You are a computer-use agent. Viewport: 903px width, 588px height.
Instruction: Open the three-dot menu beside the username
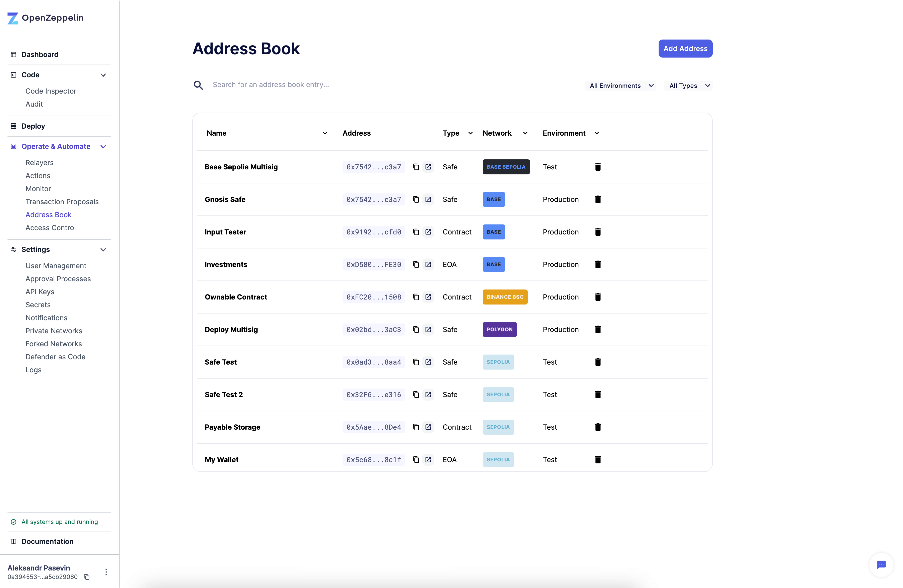click(106, 572)
